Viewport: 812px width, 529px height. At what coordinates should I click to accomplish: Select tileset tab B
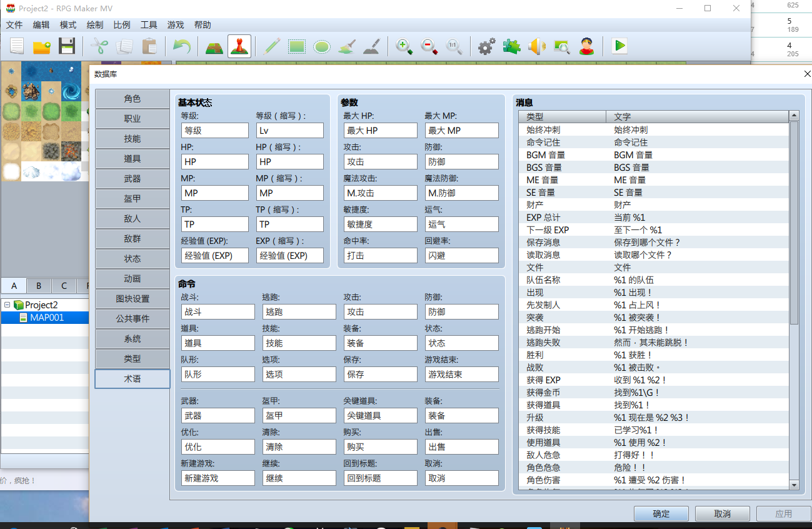pyautogui.click(x=39, y=286)
